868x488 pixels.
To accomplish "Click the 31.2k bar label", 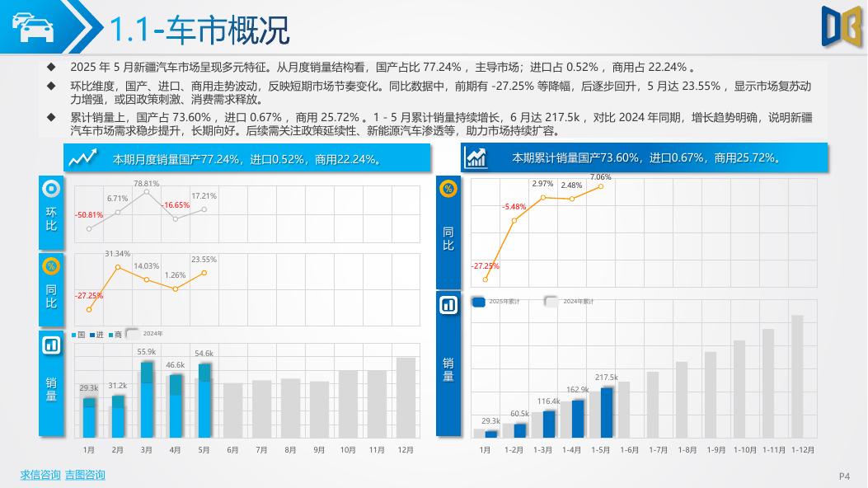I will point(117,385).
